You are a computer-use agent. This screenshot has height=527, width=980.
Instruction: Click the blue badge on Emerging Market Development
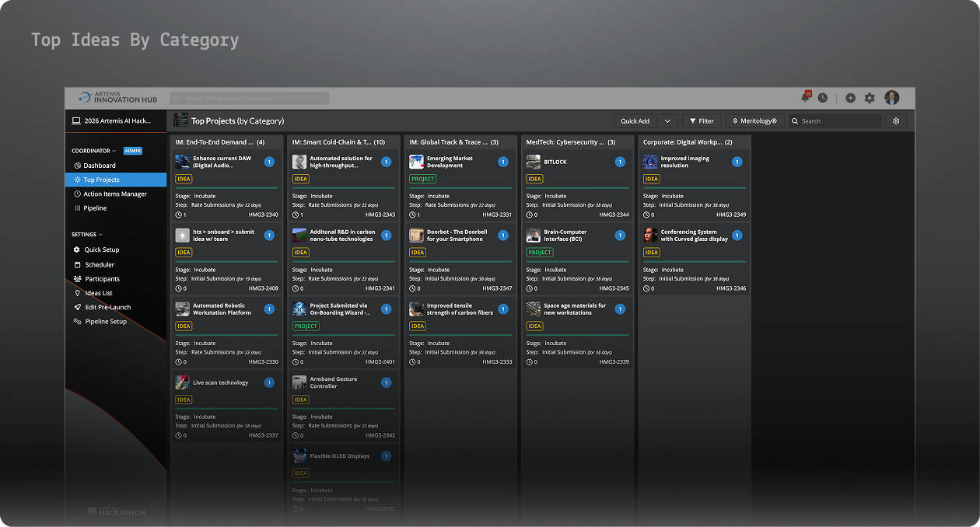pyautogui.click(x=502, y=162)
